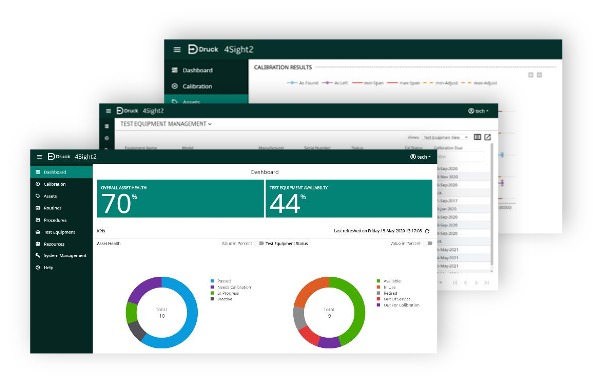
Task: Go to previous page in equipment table pager
Action: point(465,282)
